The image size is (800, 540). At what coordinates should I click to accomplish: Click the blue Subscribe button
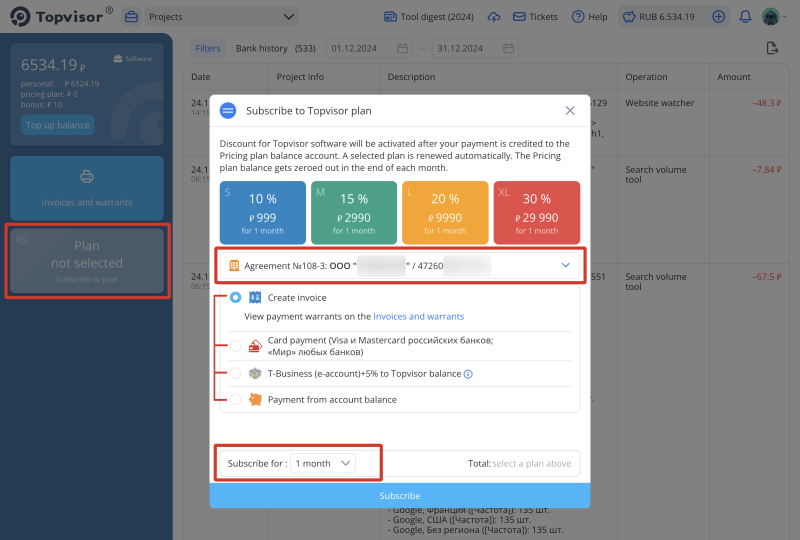(x=400, y=496)
